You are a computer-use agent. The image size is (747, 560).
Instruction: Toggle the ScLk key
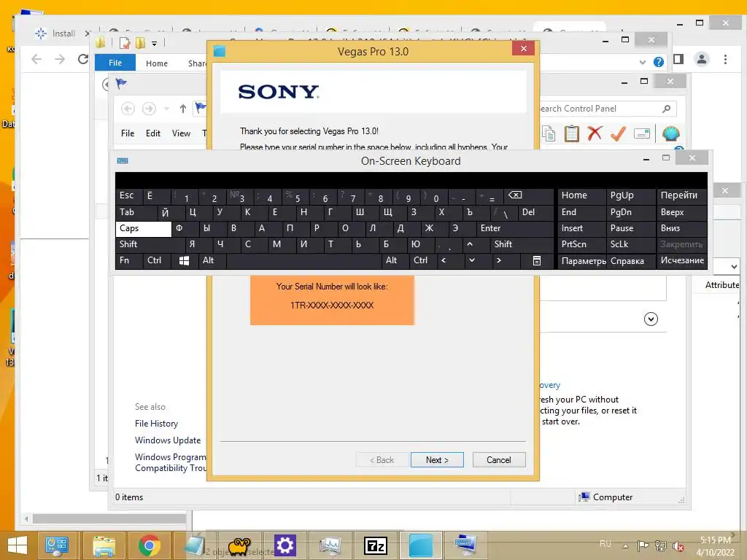(x=631, y=245)
